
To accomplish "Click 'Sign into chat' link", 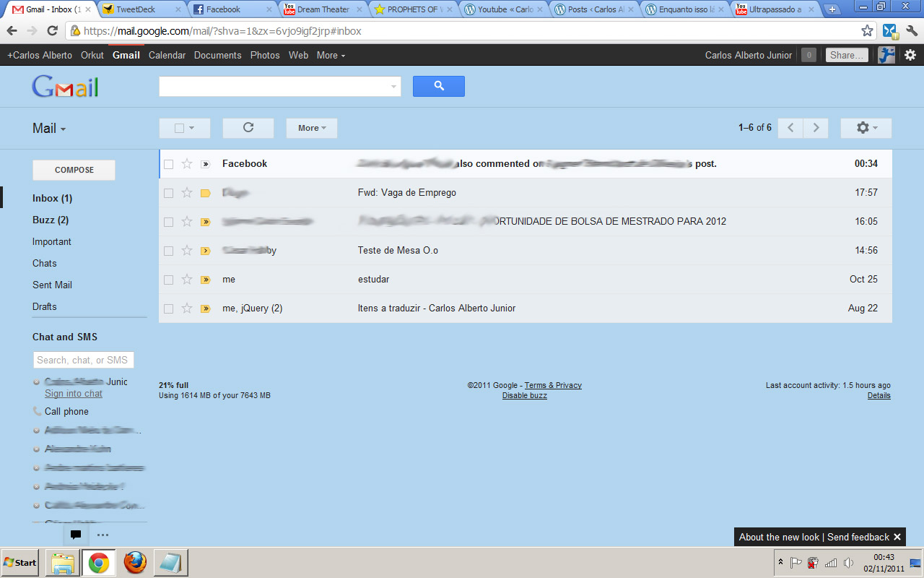I will coord(74,394).
